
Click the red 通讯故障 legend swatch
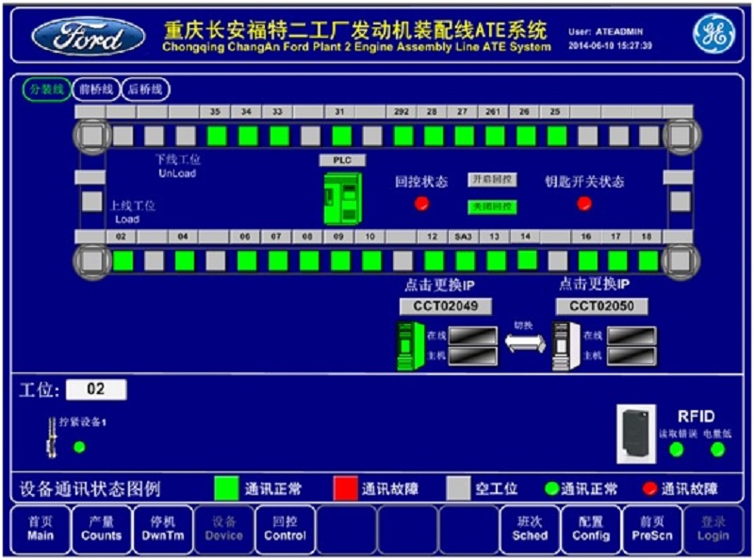345,488
